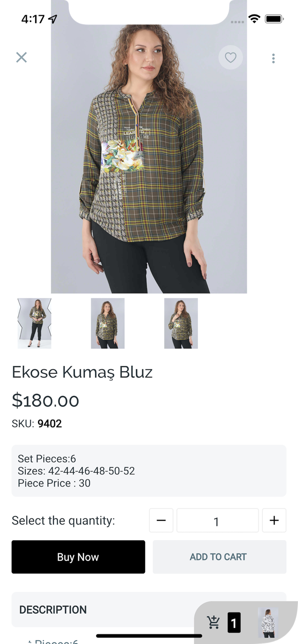Tap the set pieces and sizes info box
The image size is (298, 644).
[x=149, y=471]
